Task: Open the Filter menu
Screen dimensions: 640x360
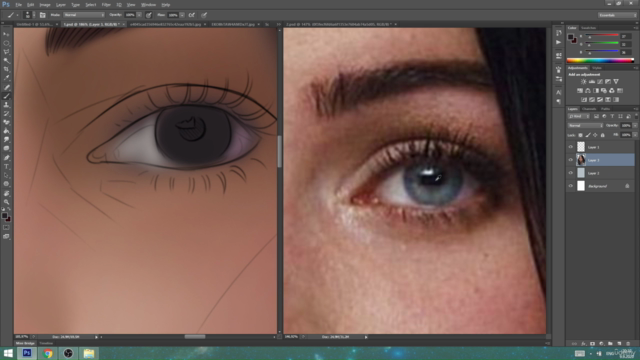Action: click(x=106, y=5)
